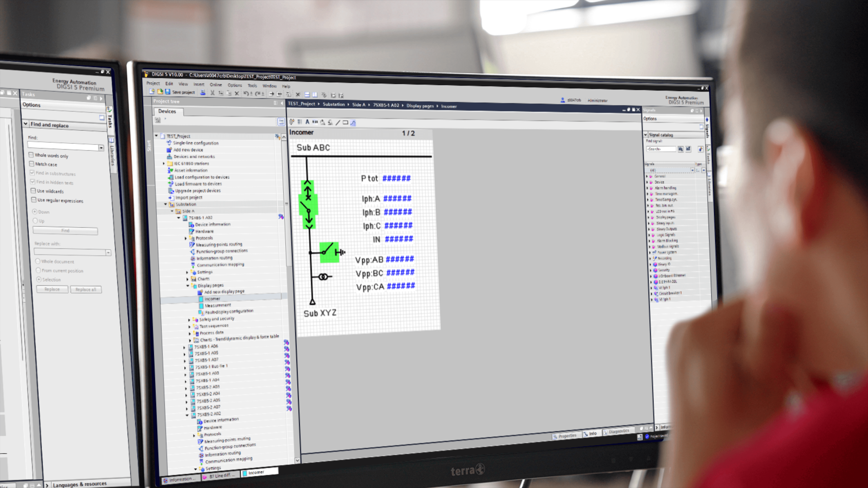Viewport: 868px width, 488px height.
Task: Click the project tree view toggle icon
Action: (281, 122)
